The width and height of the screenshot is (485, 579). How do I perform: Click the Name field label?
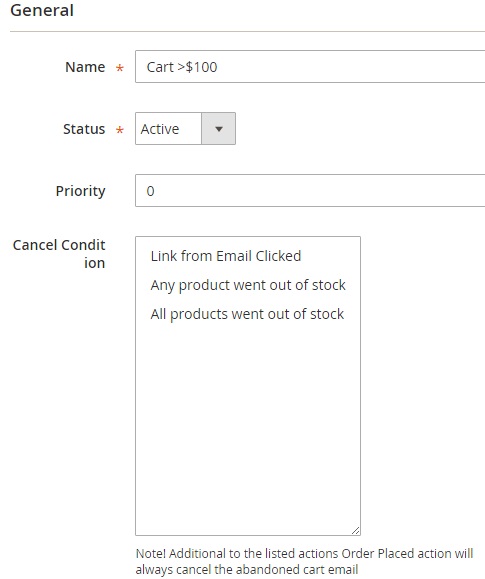pyautogui.click(x=85, y=67)
